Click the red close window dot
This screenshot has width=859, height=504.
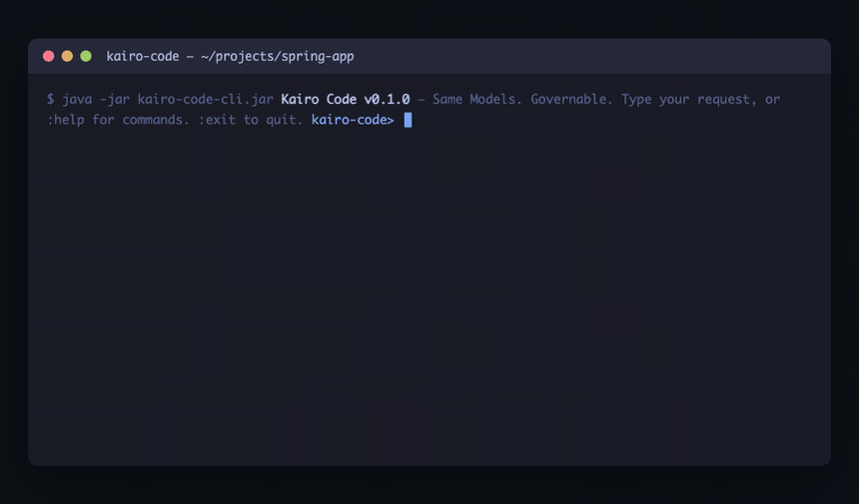(48, 56)
